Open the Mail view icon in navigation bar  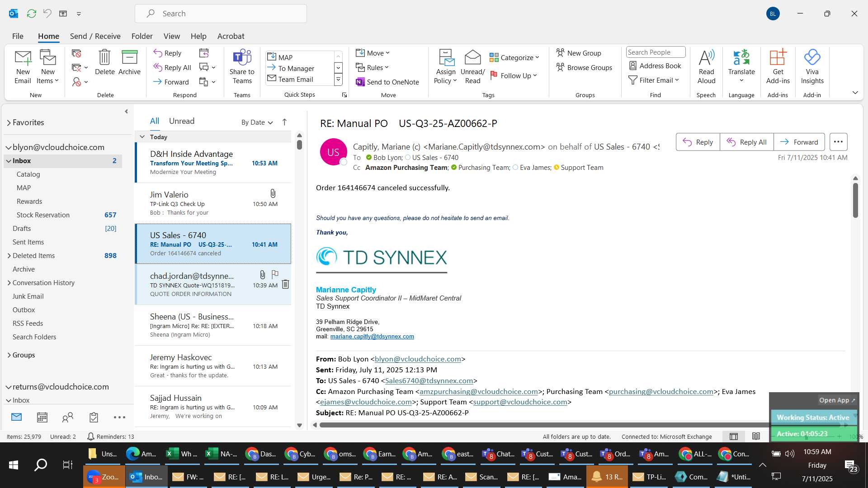point(17,417)
